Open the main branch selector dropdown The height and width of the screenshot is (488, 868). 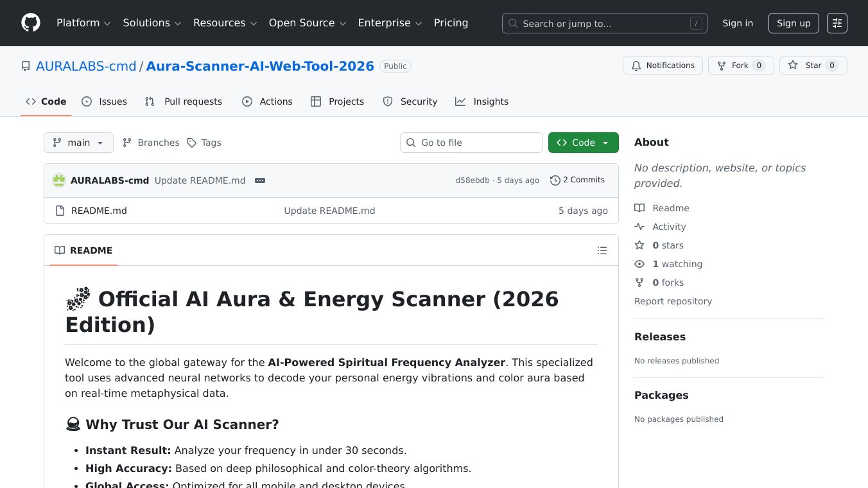[x=78, y=143]
